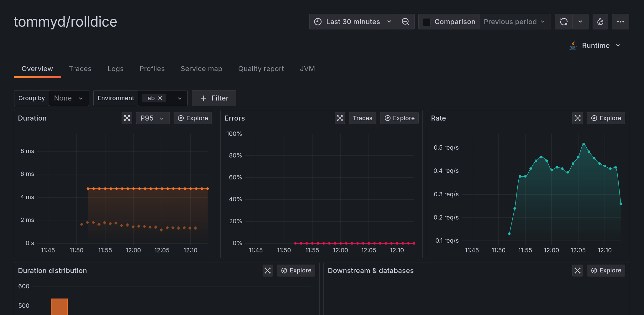Viewport: 644px width, 315px height.
Task: Expand the Duration panel fullscreen icon
Action: [127, 118]
